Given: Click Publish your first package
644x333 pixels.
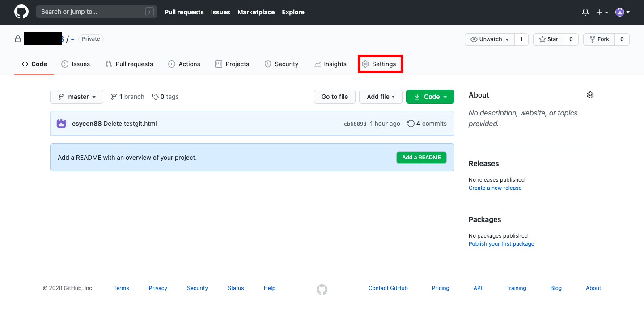Looking at the screenshot, I should point(501,244).
